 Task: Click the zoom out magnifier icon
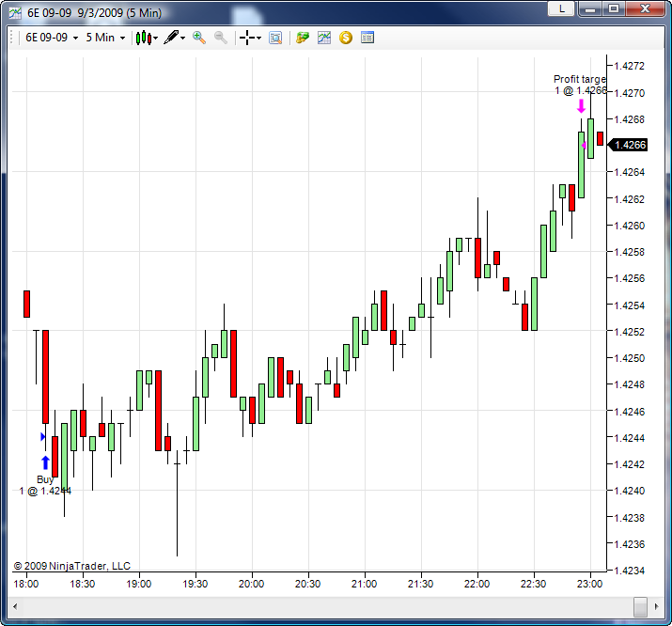tap(221, 38)
